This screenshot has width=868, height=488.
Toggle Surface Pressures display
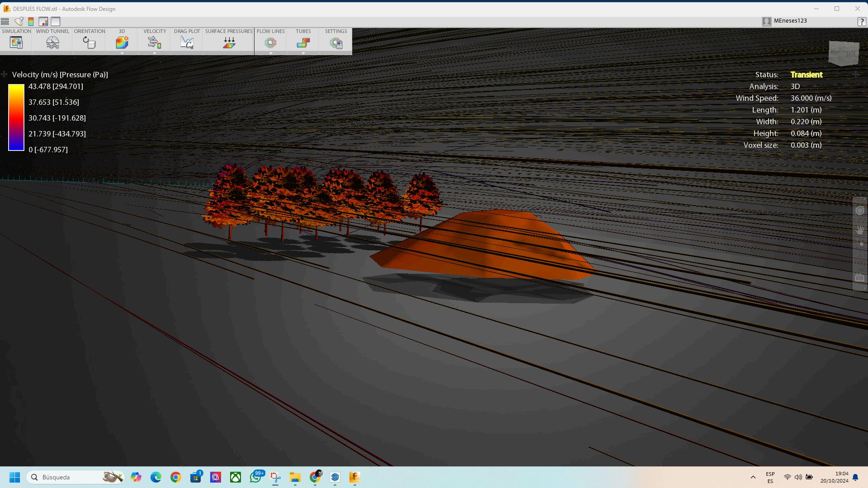point(229,42)
